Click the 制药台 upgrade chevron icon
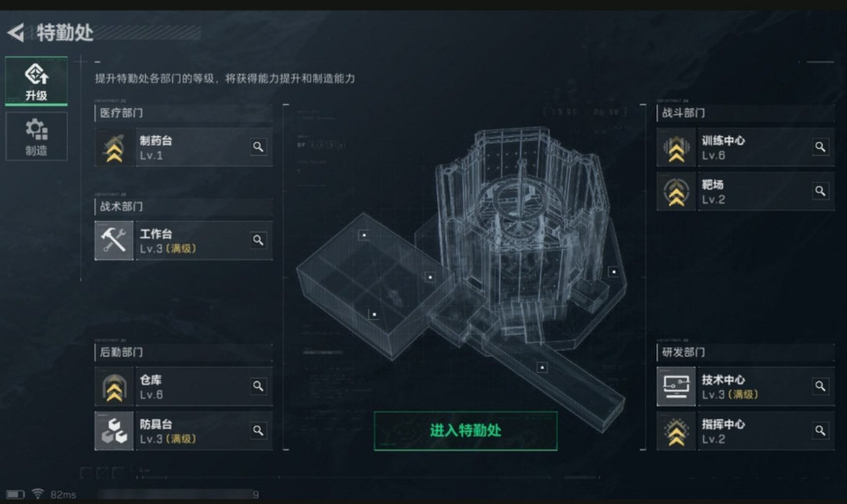 114,147
